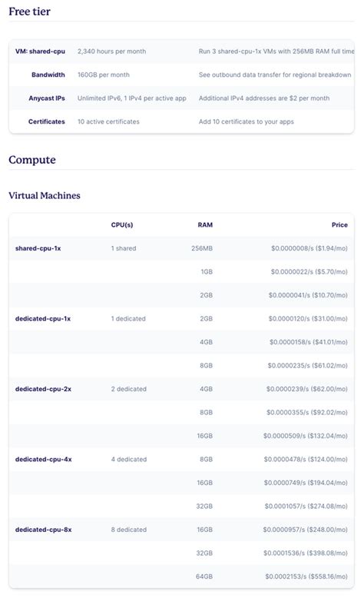The image size is (364, 598).
Task: Click the $558.16/mo price cell
Action: click(306, 576)
